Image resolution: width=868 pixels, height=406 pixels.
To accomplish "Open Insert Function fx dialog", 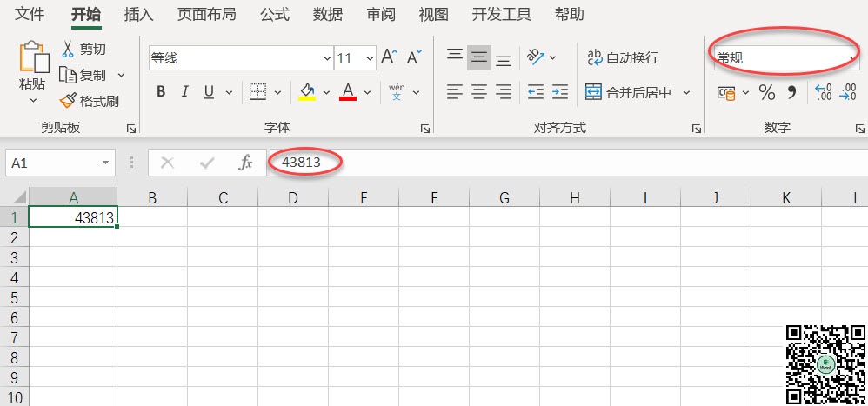I will [245, 163].
